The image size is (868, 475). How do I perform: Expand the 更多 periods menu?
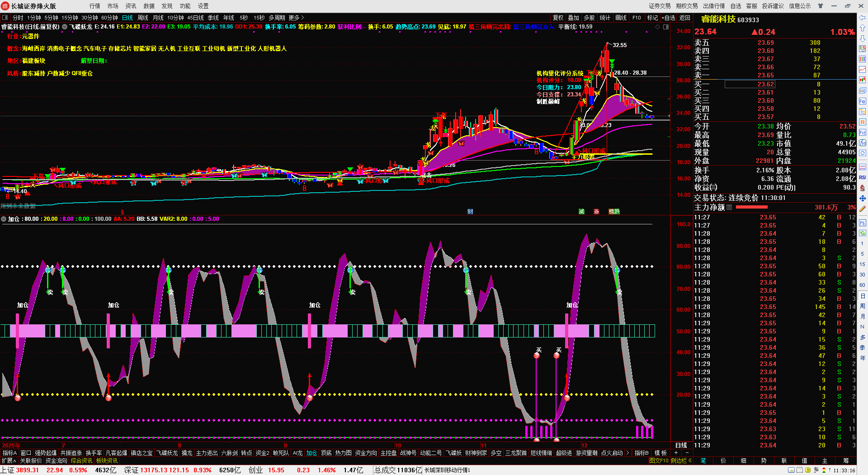click(x=296, y=18)
